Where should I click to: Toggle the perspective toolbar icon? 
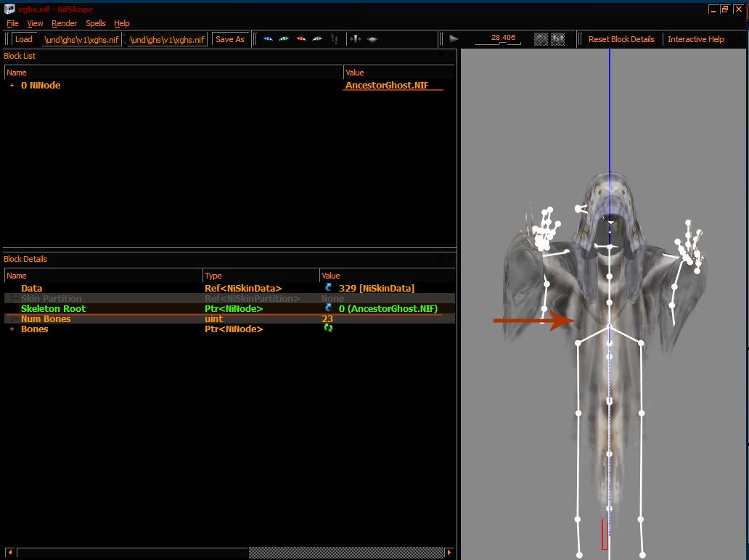point(372,39)
